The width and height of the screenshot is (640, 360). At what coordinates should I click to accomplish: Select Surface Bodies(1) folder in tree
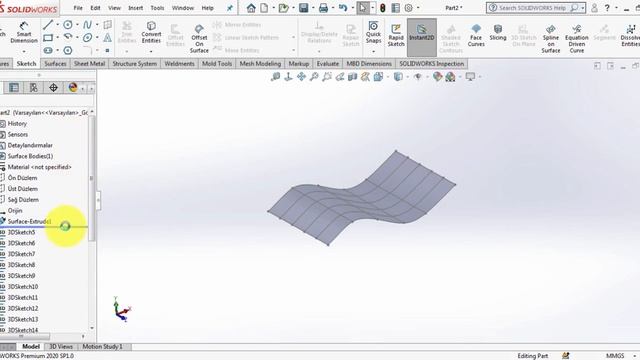(30, 156)
